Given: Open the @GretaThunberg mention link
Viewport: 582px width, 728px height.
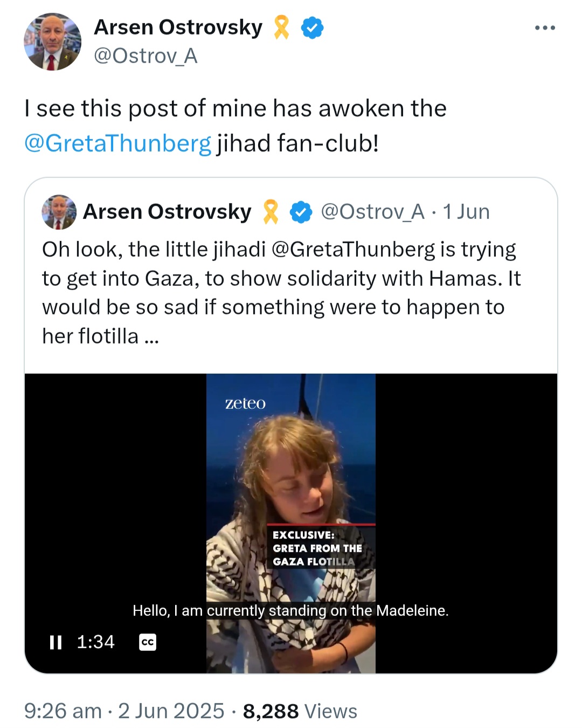Looking at the screenshot, I should [118, 143].
